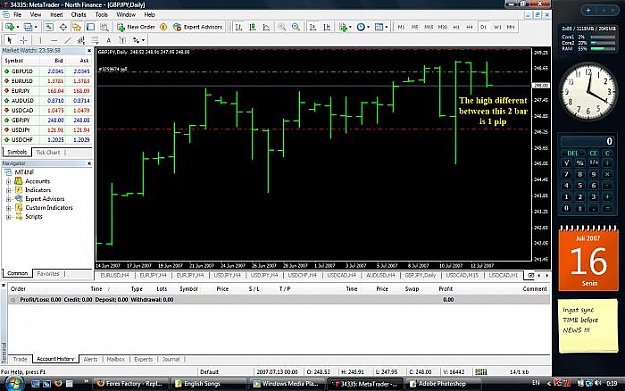Open the Charts menu
Image resolution: width=625 pixels, height=391 pixels.
(78, 14)
